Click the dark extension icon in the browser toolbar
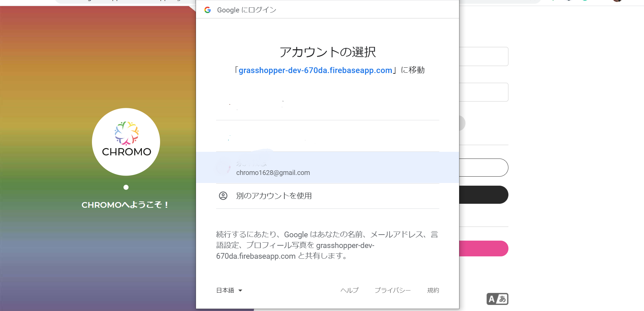644x311 pixels. pyautogui.click(x=568, y=1)
